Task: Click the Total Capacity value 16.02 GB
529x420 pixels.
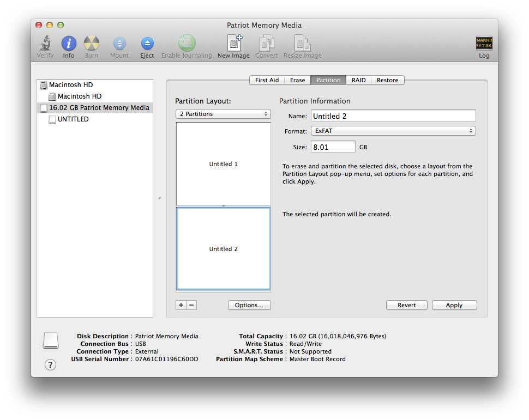Action: [x=338, y=336]
